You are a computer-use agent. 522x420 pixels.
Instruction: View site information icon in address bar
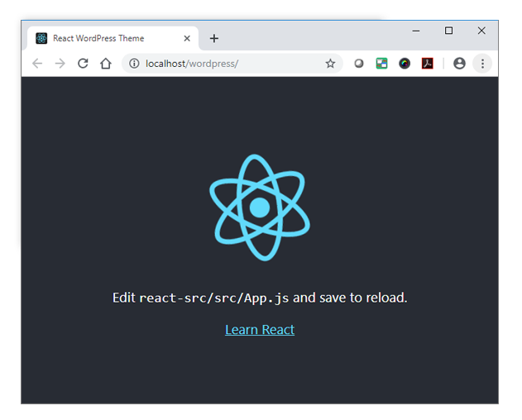[x=134, y=63]
